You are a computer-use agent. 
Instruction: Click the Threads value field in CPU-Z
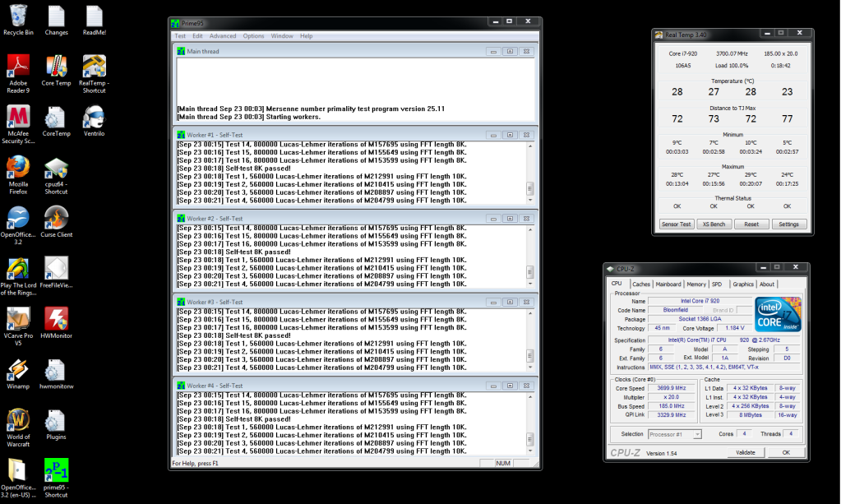(791, 434)
